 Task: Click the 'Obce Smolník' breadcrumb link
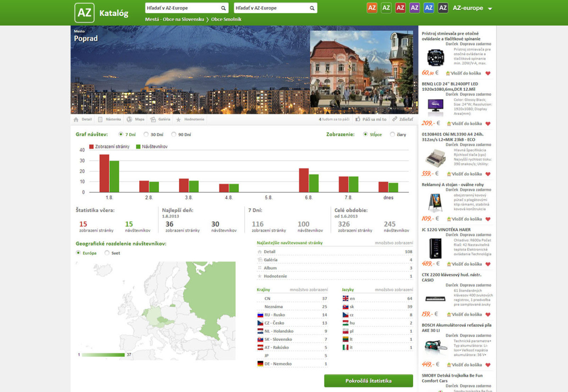pos(226,19)
